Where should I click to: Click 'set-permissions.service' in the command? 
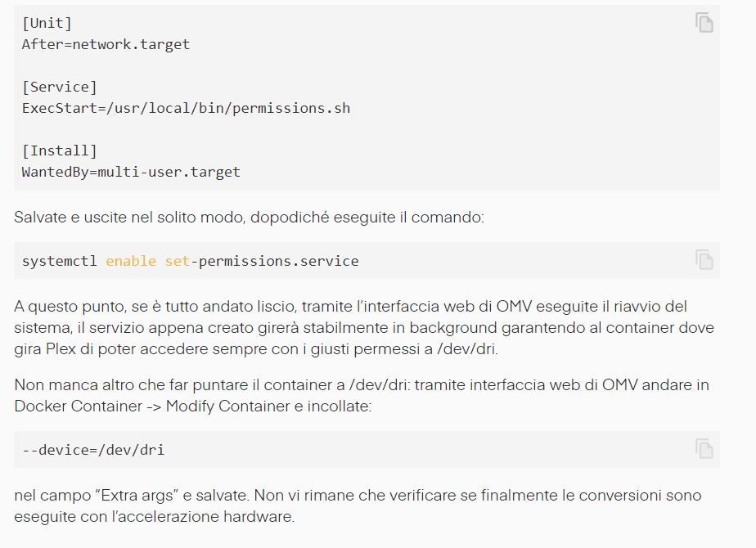(x=262, y=261)
